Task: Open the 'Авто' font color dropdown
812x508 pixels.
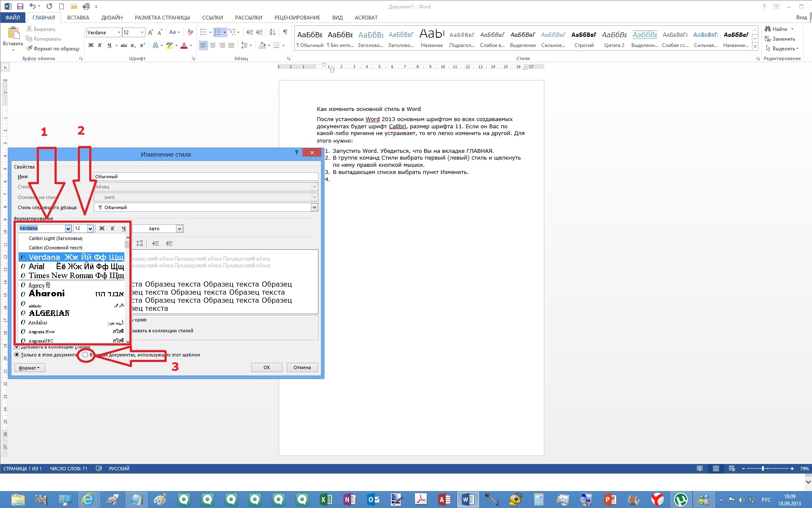Action: coord(179,229)
